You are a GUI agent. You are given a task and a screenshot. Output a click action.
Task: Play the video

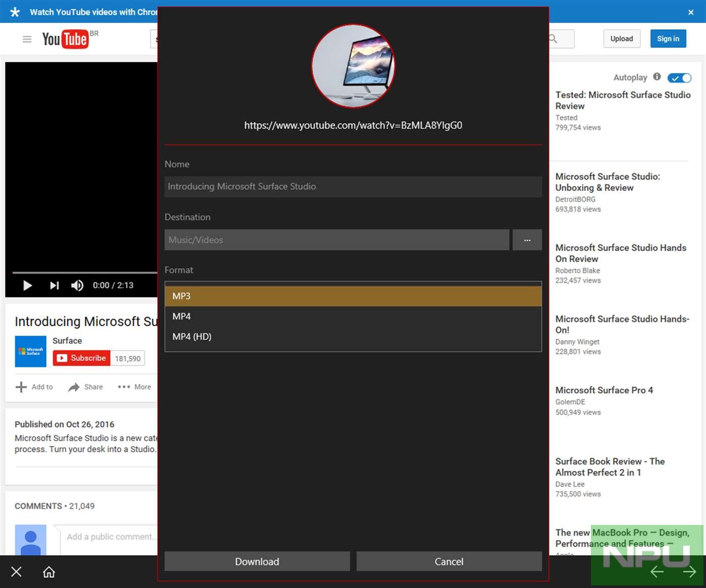coord(28,286)
